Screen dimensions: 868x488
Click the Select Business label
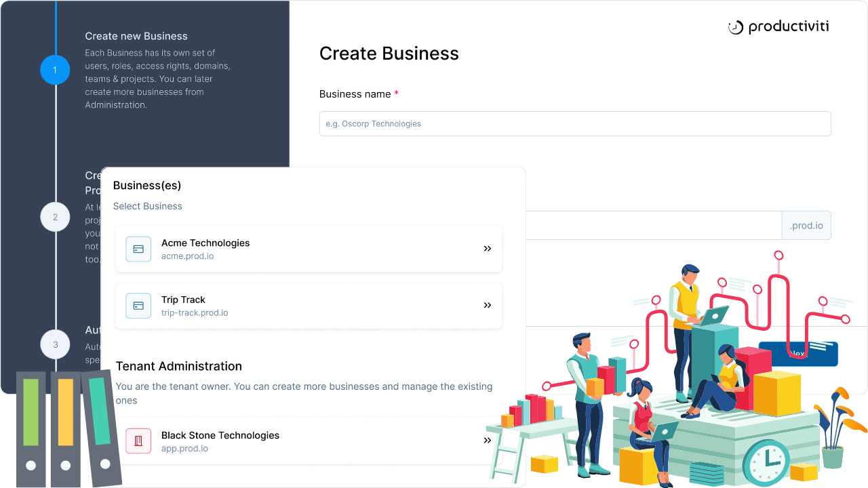click(x=148, y=206)
